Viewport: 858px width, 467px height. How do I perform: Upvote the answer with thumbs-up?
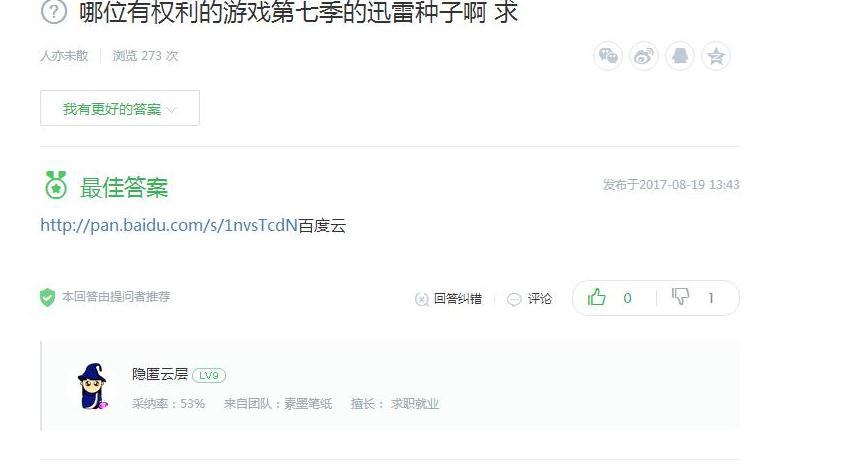point(596,297)
